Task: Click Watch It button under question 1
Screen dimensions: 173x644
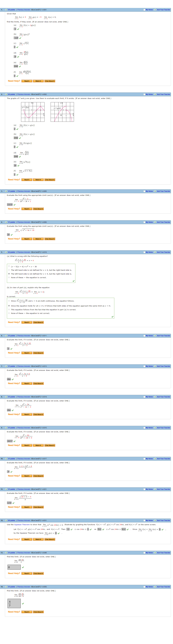Action: click(x=38, y=81)
